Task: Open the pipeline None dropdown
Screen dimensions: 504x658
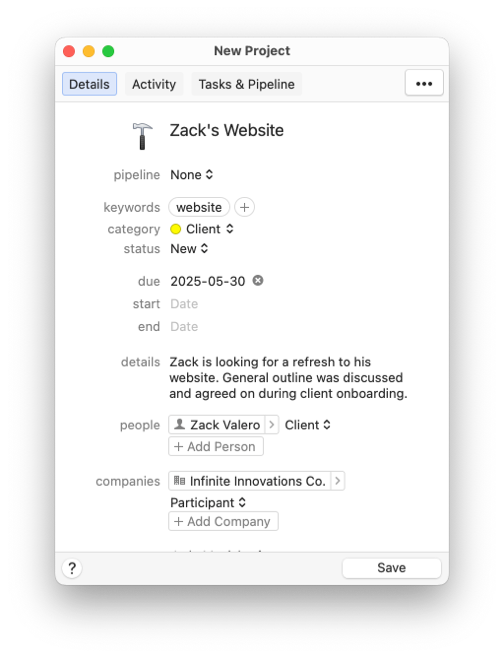Action: point(192,175)
